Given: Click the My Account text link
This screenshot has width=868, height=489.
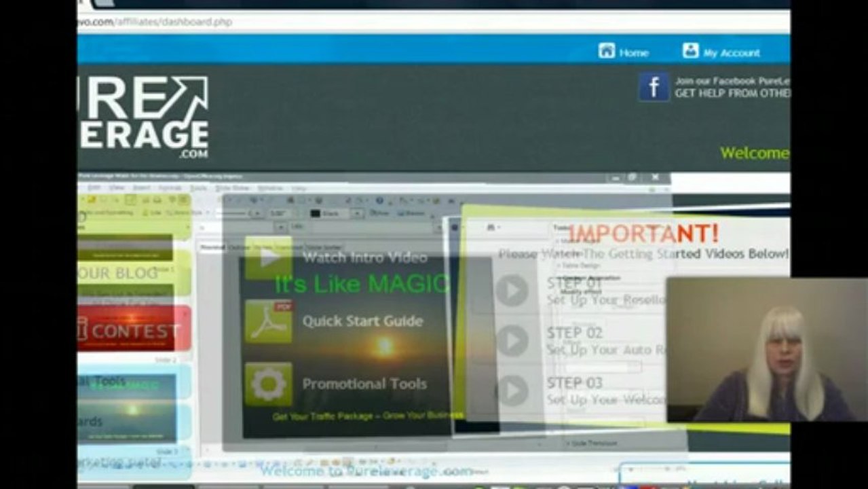Looking at the screenshot, I should tap(732, 52).
